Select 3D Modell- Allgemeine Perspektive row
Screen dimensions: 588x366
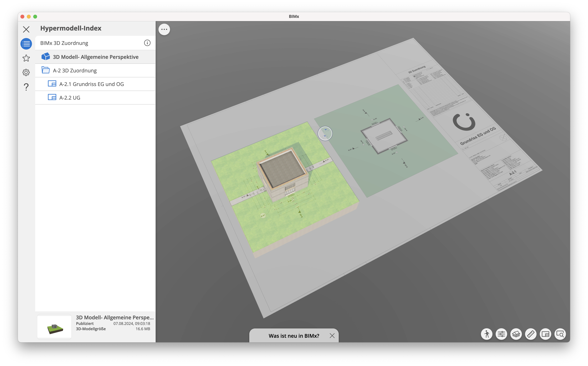click(95, 57)
